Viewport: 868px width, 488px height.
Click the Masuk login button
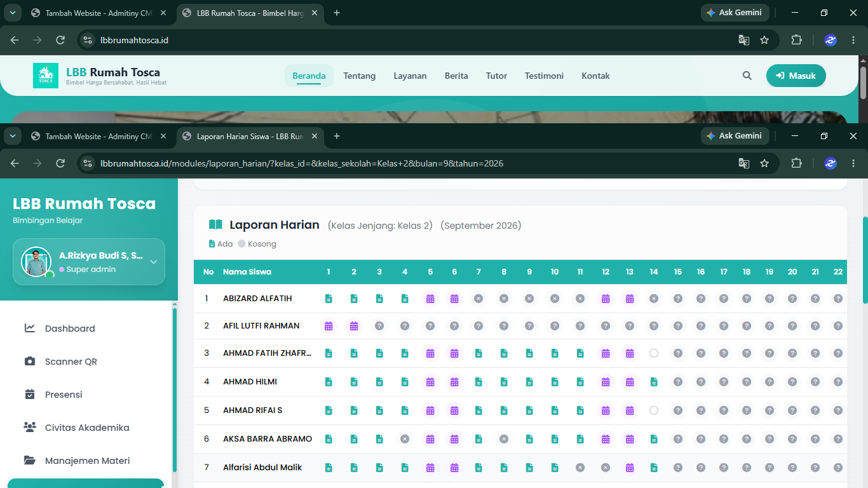(796, 76)
